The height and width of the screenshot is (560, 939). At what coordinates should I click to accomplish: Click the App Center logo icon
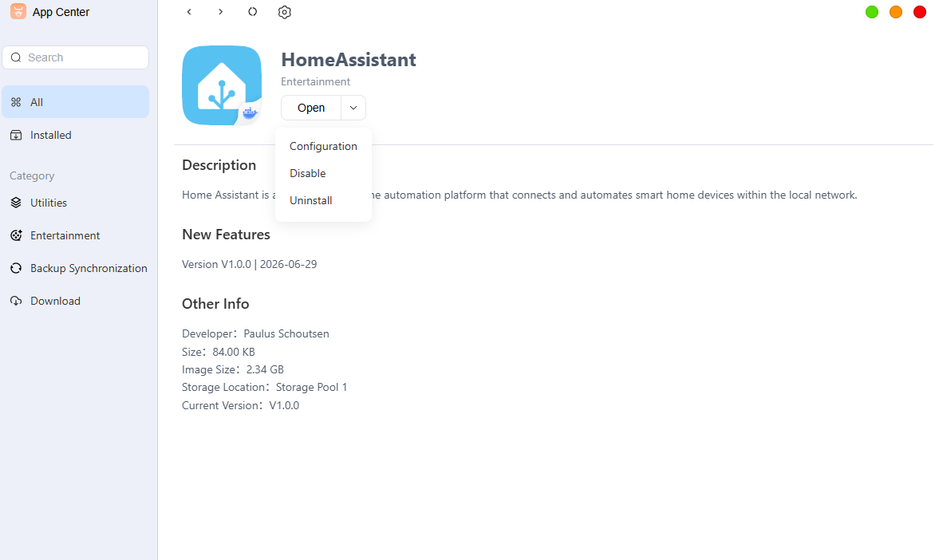point(18,11)
